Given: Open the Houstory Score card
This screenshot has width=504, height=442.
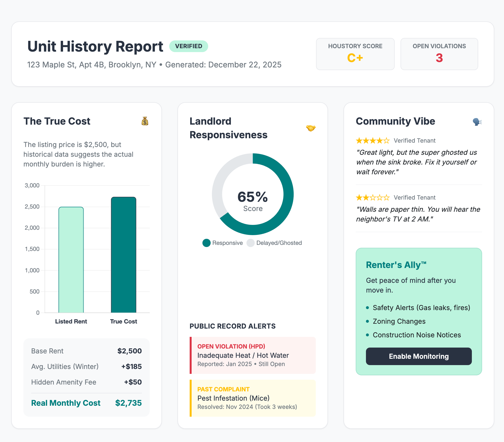Looking at the screenshot, I should pyautogui.click(x=355, y=54).
